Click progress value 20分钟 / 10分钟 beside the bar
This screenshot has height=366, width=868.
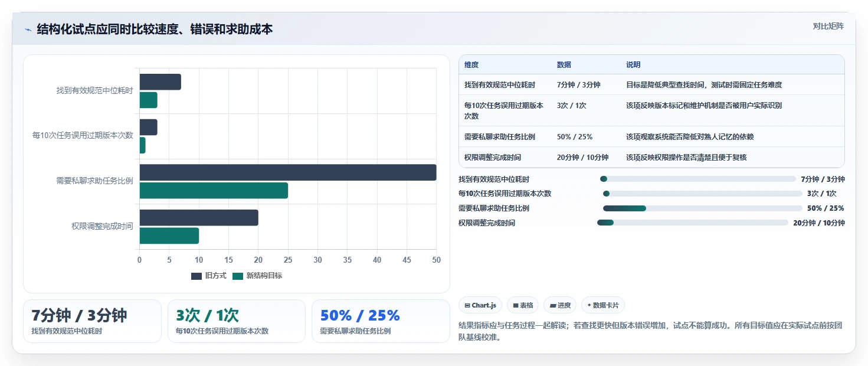click(819, 223)
